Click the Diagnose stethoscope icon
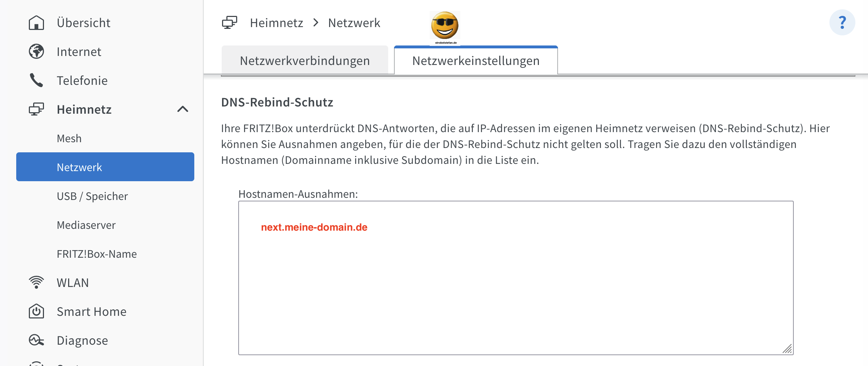Screen dimensions: 868x366 36,340
